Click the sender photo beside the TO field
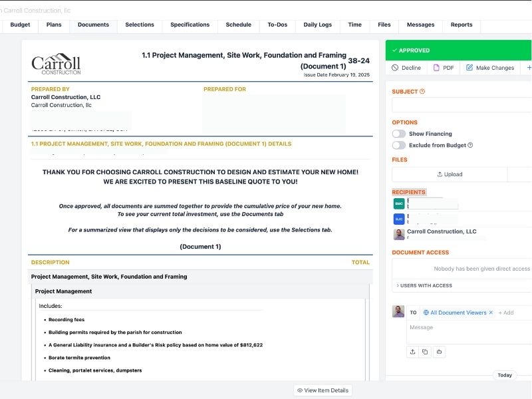The height and width of the screenshot is (399, 532). pyautogui.click(x=398, y=311)
